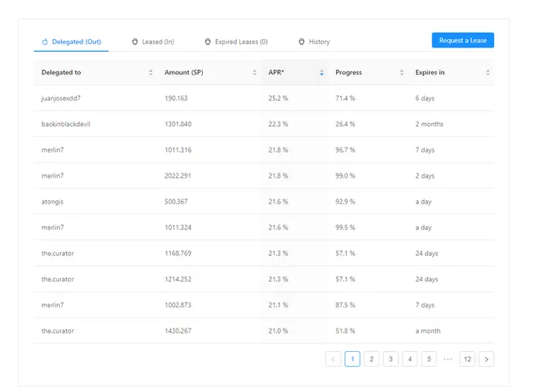This screenshot has width=534, height=392.
Task: Go to page 5
Action: [x=429, y=359]
